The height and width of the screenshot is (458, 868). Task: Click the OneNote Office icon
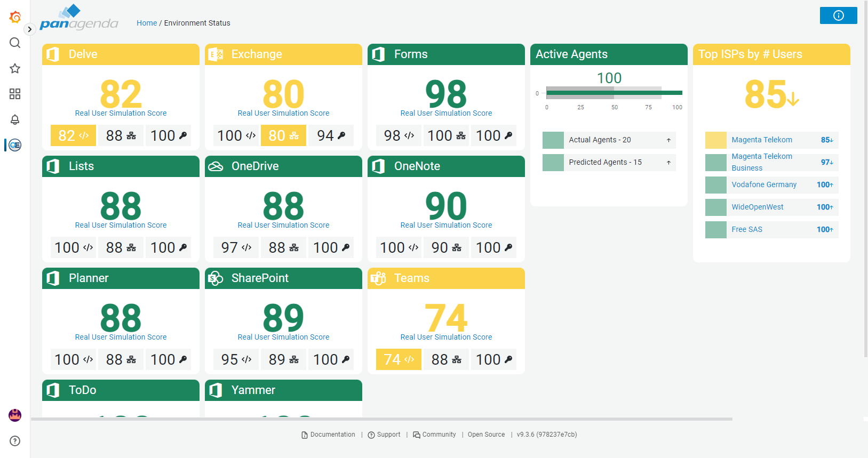[378, 166]
